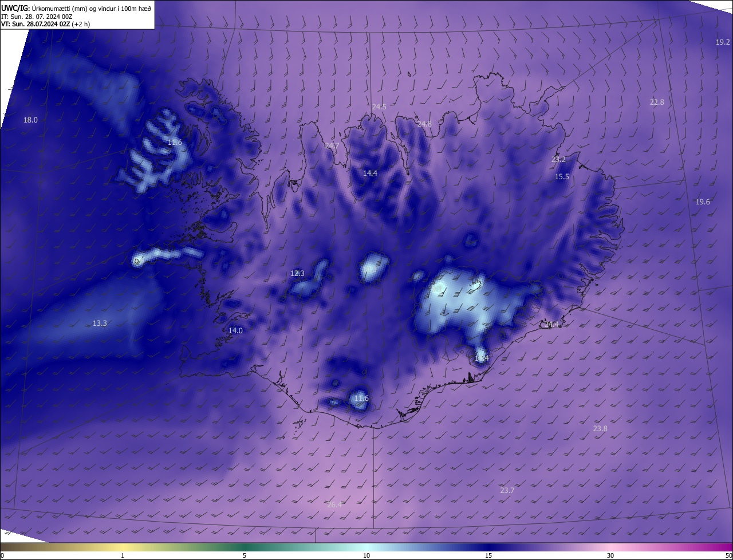Click the 19.6 value label on the map
This screenshot has height=560, width=733.
703,202
